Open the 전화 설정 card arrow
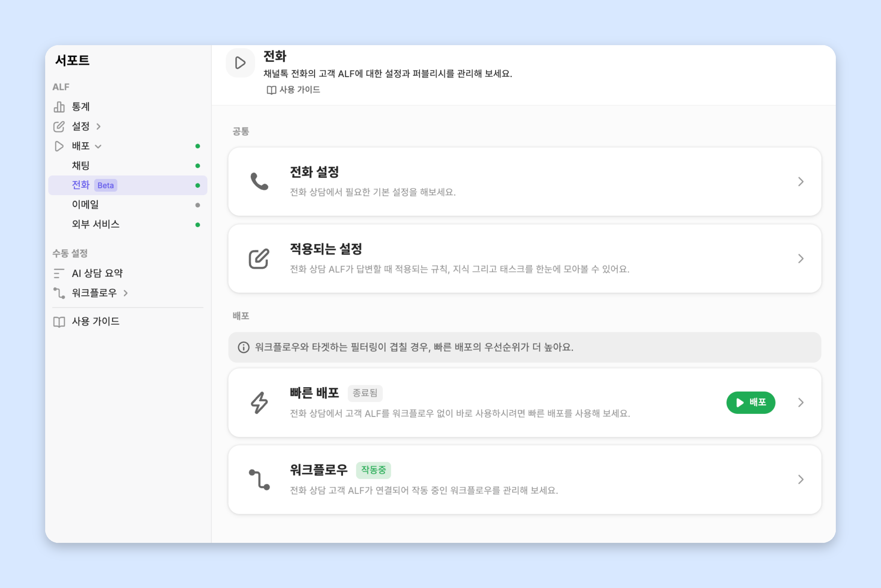This screenshot has height=588, width=881. (x=801, y=182)
